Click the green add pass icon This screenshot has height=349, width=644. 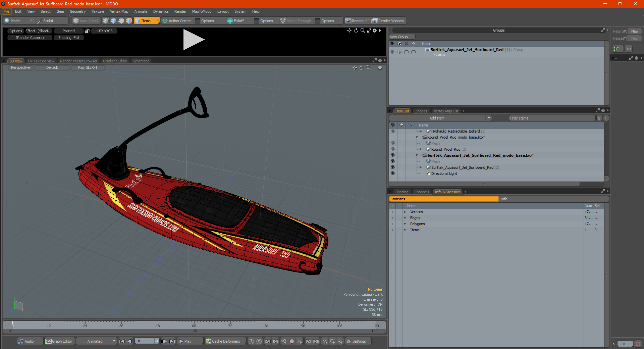(x=616, y=49)
